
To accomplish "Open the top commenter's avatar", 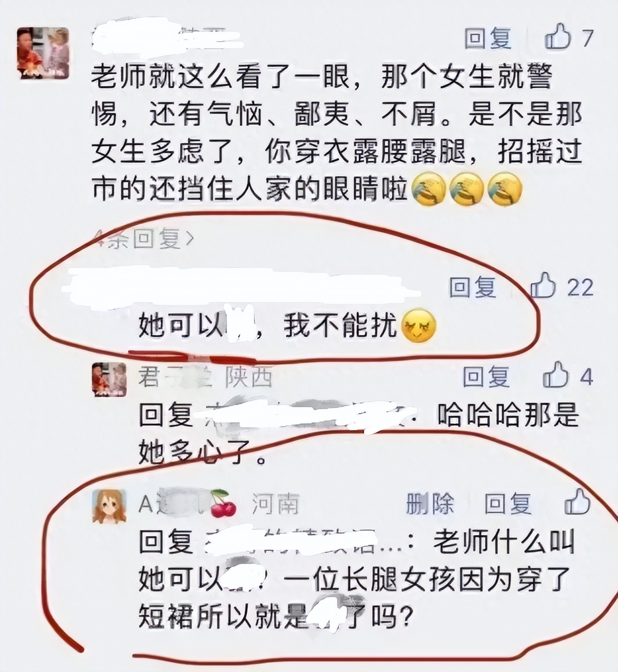I will (x=43, y=53).
